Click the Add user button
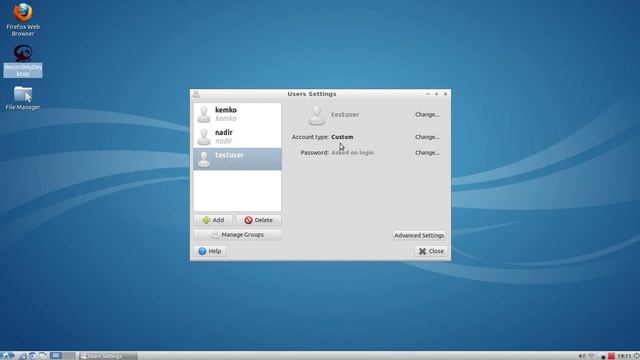Screen dimensions: 640x360 (213, 220)
